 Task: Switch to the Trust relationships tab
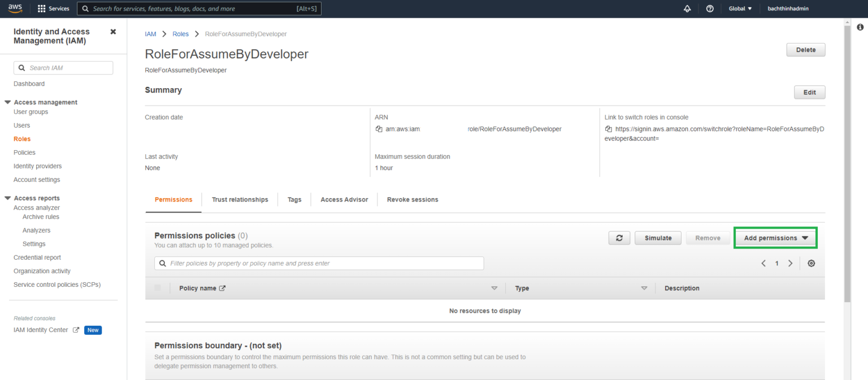[240, 199]
